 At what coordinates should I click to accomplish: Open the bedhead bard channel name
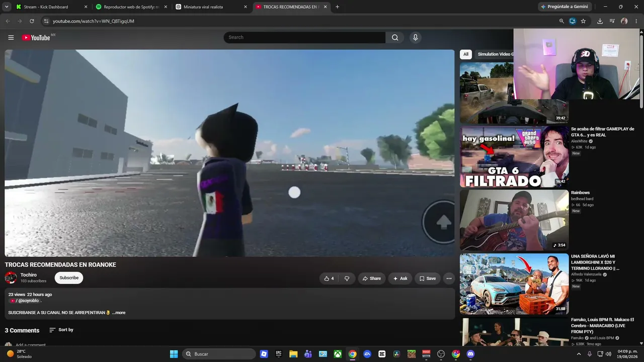tap(582, 199)
